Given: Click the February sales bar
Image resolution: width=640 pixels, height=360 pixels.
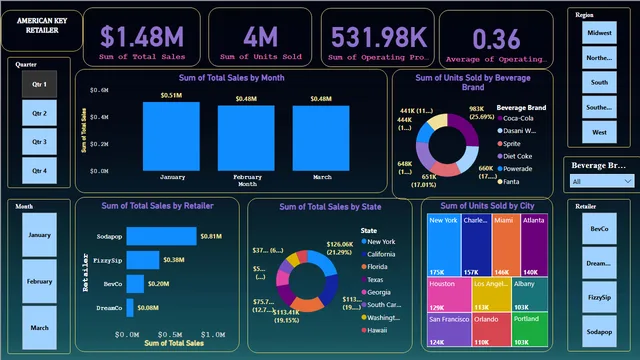Looking at the screenshot, I should click(246, 138).
